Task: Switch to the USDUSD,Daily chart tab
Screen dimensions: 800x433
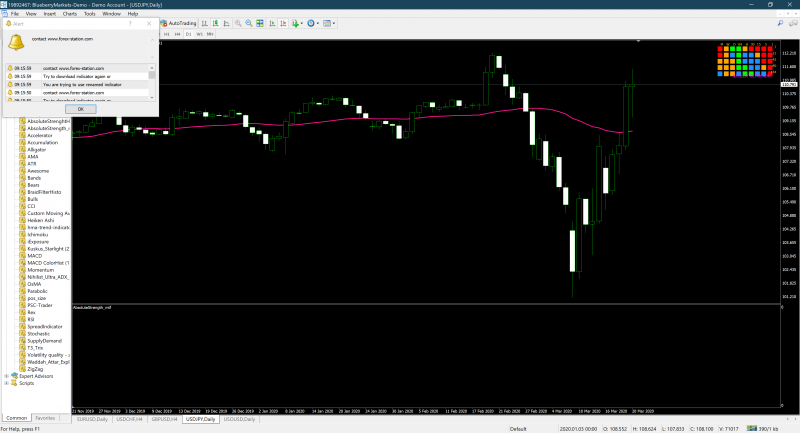Action: click(239, 419)
